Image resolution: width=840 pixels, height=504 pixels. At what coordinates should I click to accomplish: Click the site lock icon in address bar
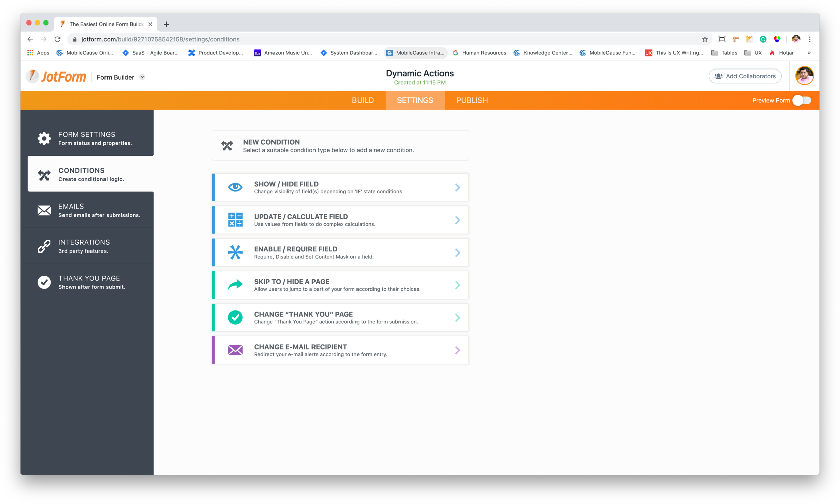[75, 39]
